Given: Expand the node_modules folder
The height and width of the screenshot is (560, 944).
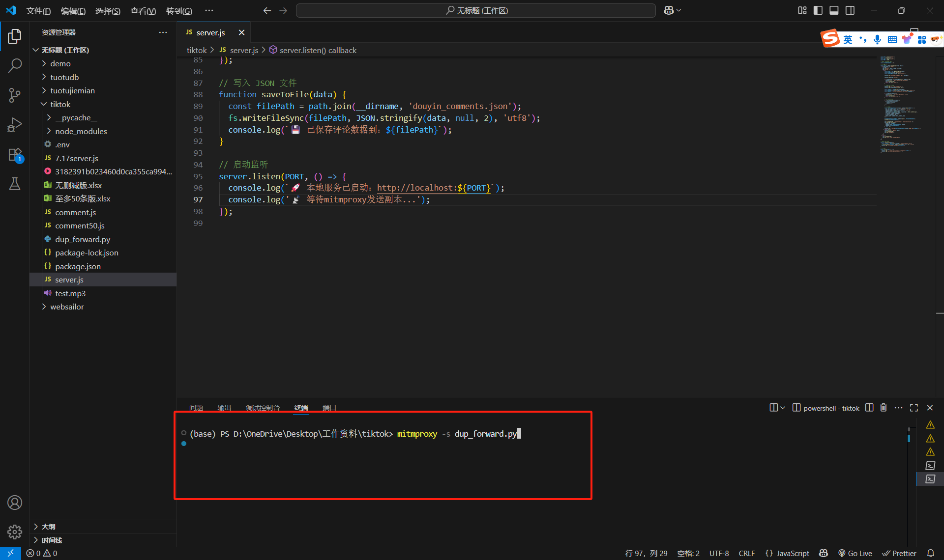Looking at the screenshot, I should coord(103,131).
